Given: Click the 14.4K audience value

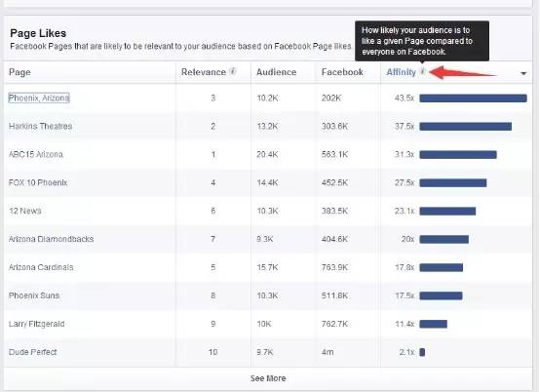Looking at the screenshot, I should [267, 183].
